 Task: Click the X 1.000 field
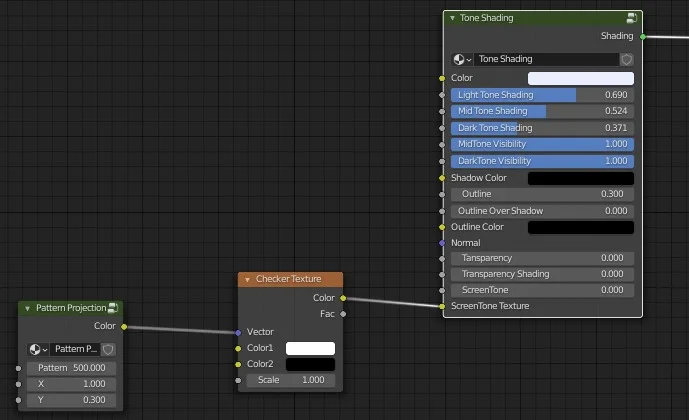coord(71,384)
